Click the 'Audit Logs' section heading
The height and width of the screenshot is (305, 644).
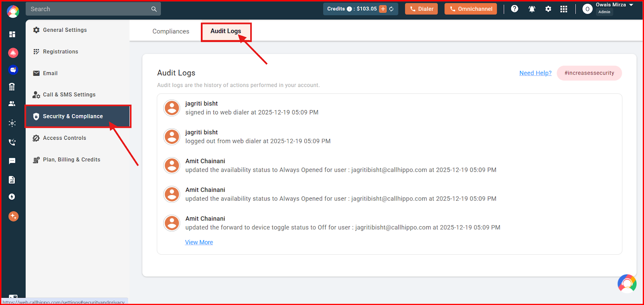(176, 73)
